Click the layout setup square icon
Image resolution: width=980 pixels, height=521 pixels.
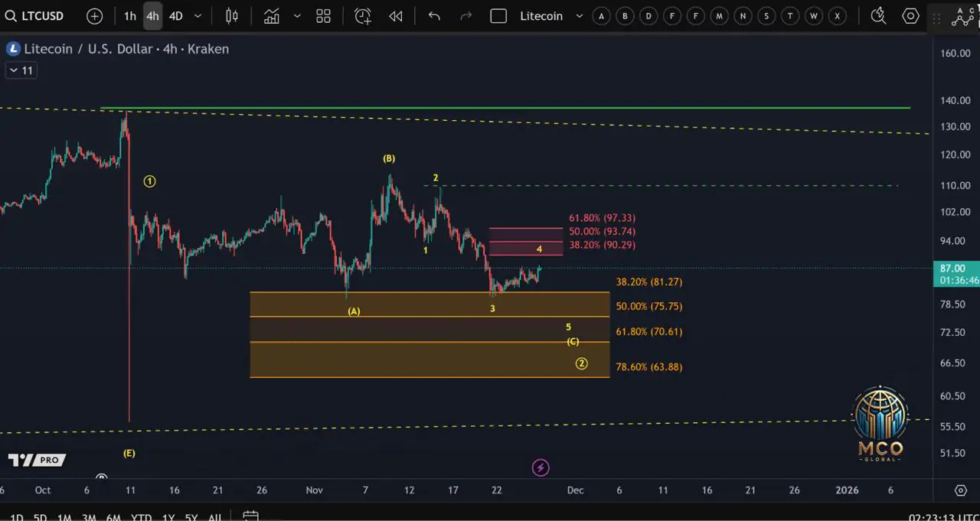(498, 16)
